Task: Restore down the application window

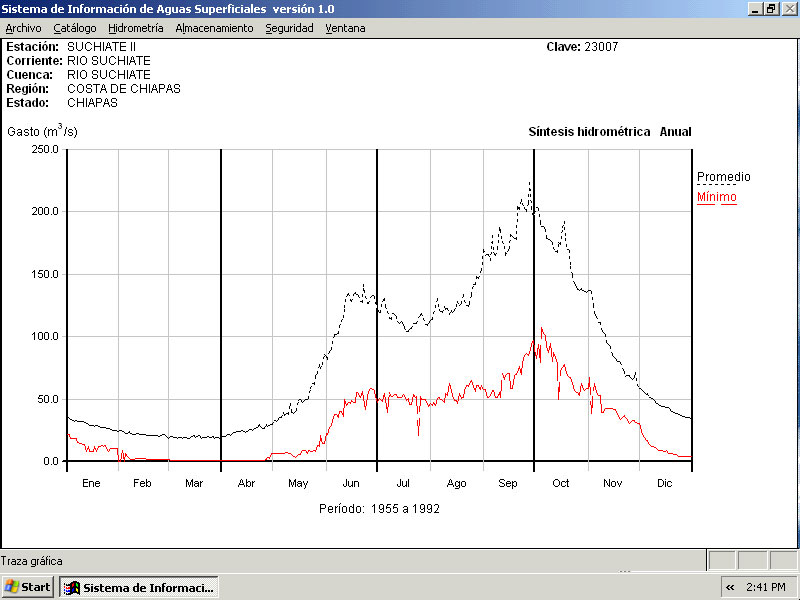Action: pyautogui.click(x=771, y=8)
